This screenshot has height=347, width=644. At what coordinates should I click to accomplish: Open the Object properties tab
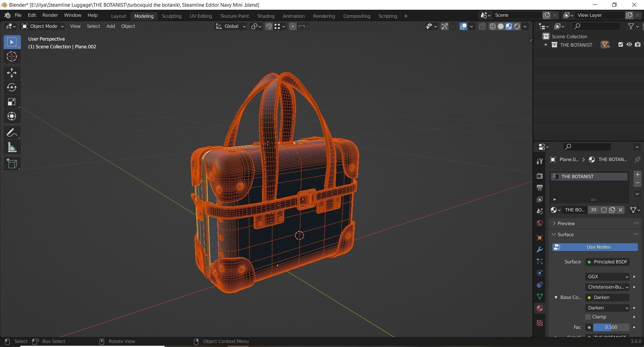tap(540, 238)
